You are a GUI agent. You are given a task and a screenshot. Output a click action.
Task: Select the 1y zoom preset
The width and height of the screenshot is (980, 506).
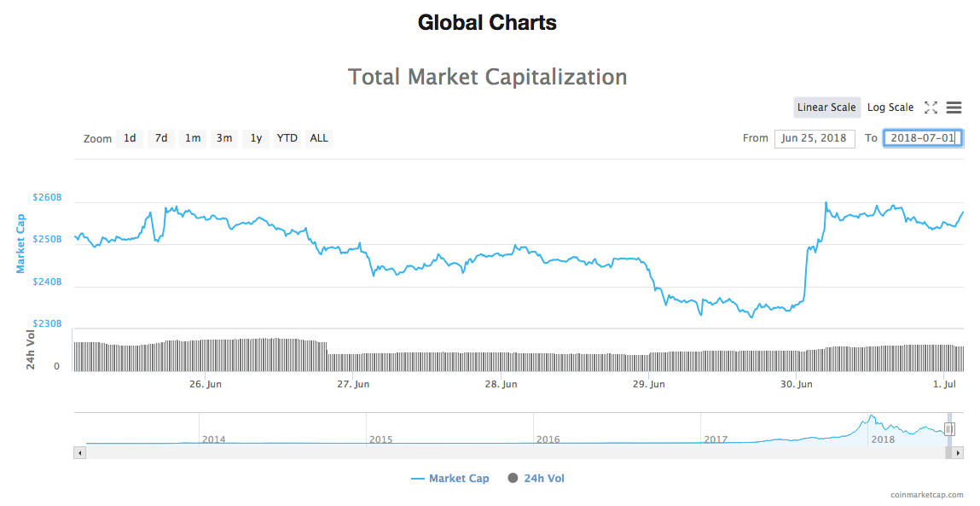point(255,138)
